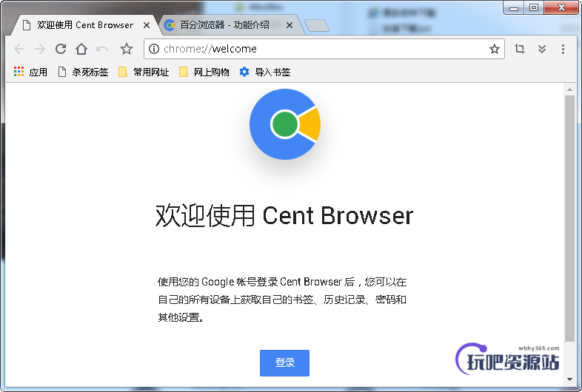The height and width of the screenshot is (392, 582).
Task: Click the Cent Browser logo
Action: pyautogui.click(x=284, y=124)
